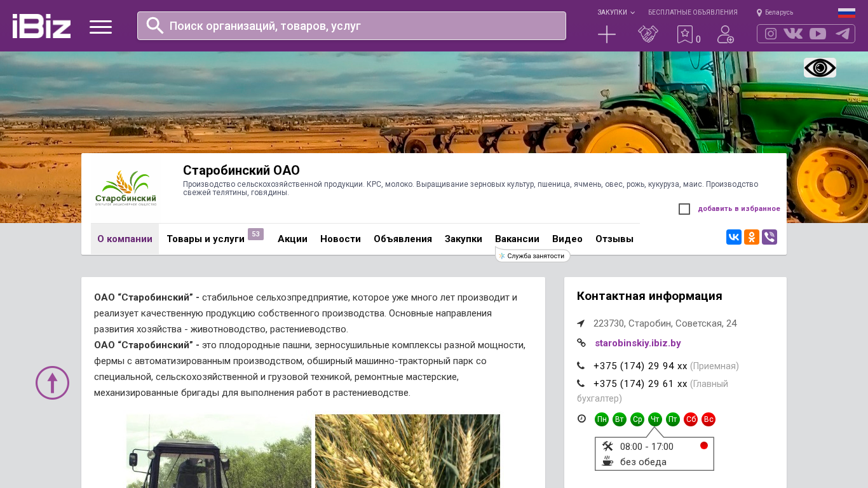Image resolution: width=868 pixels, height=488 pixels.
Task: Click the добавить в избранное link text
Action: [x=739, y=209]
